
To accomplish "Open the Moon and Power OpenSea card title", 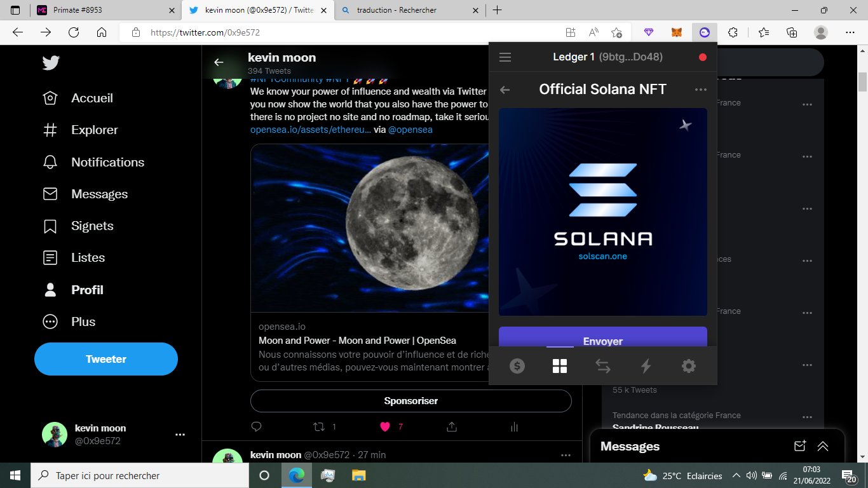I will pyautogui.click(x=357, y=341).
